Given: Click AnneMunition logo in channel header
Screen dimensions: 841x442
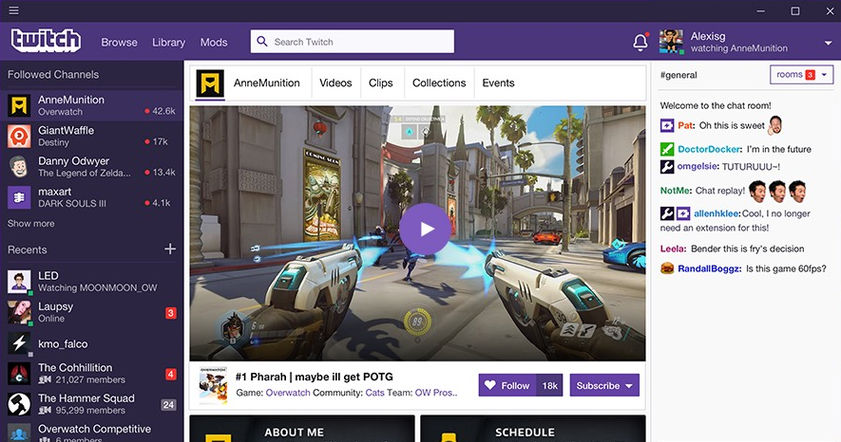Looking at the screenshot, I should pyautogui.click(x=210, y=83).
